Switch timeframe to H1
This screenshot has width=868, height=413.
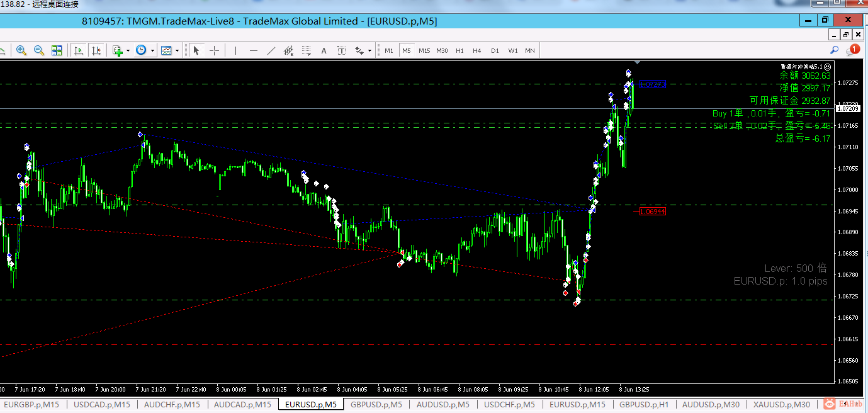point(459,50)
